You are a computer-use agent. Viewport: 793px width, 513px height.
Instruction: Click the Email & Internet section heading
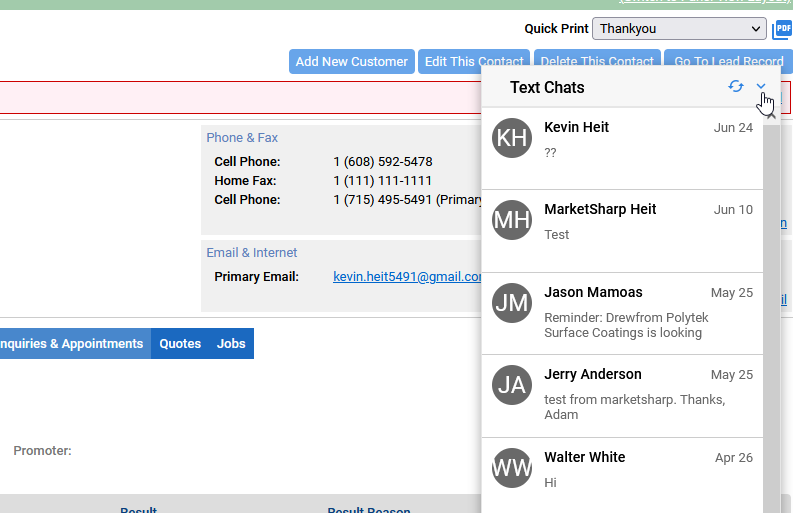coord(251,252)
